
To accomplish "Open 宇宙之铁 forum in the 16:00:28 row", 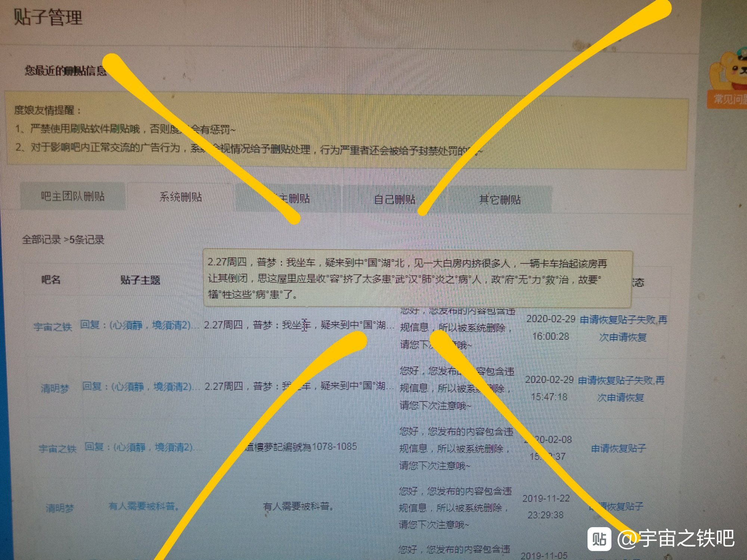I will (x=52, y=327).
